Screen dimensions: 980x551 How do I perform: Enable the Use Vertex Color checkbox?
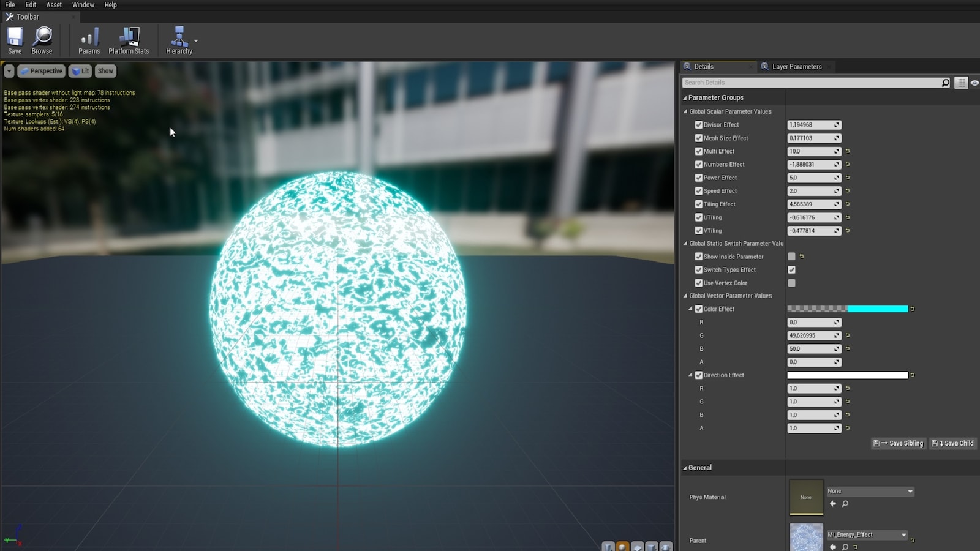791,283
